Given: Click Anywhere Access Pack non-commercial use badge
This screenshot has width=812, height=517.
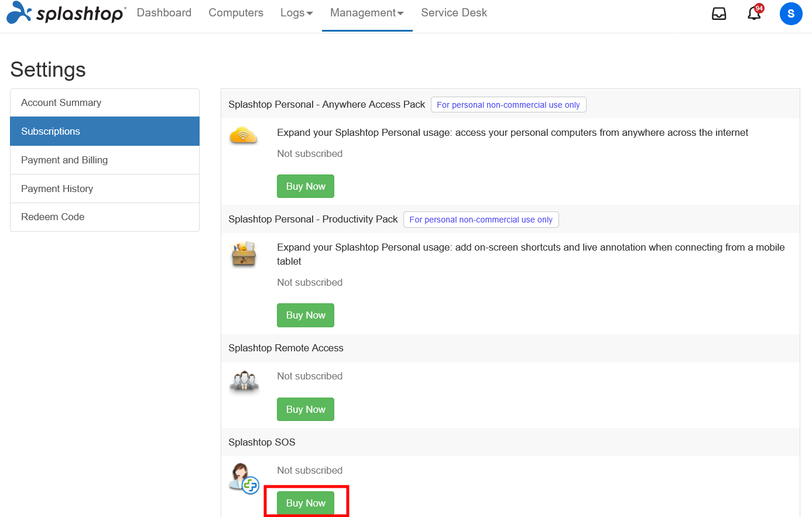Looking at the screenshot, I should [508, 105].
